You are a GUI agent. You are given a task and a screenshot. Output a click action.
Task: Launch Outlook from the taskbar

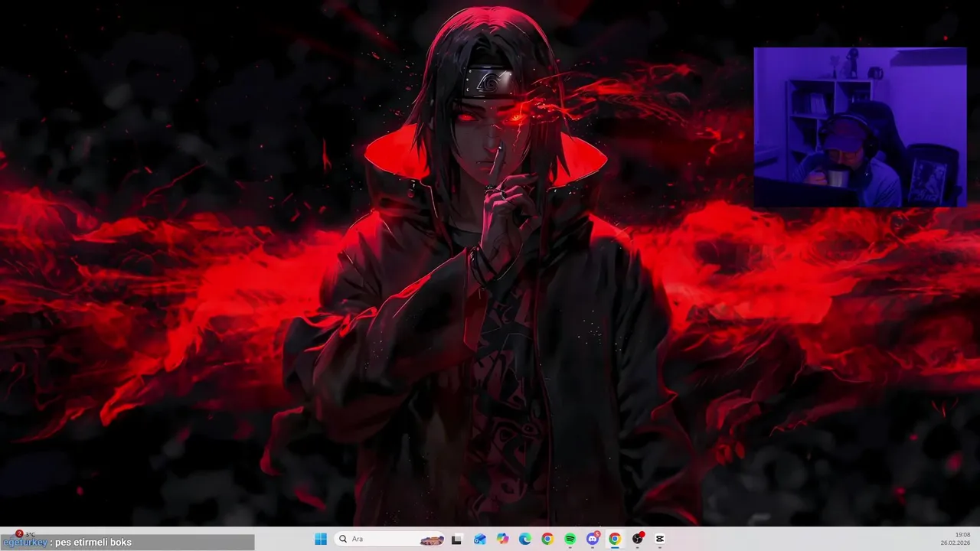click(x=480, y=539)
